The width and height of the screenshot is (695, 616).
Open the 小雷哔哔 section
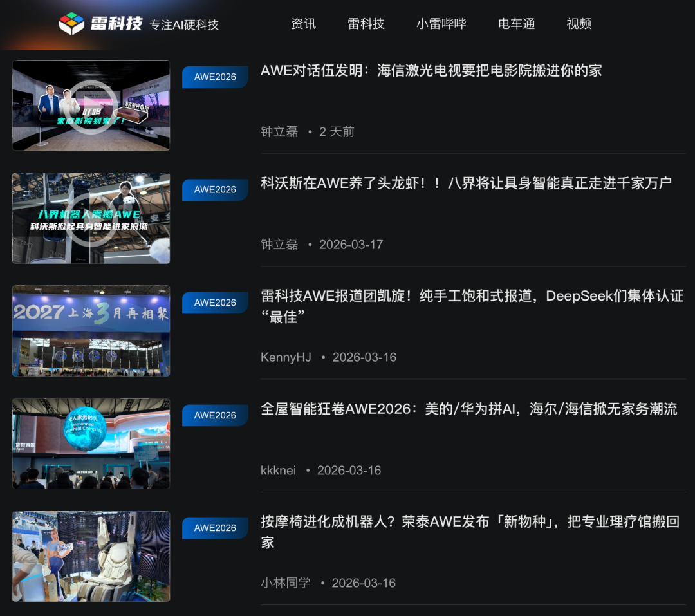click(441, 24)
